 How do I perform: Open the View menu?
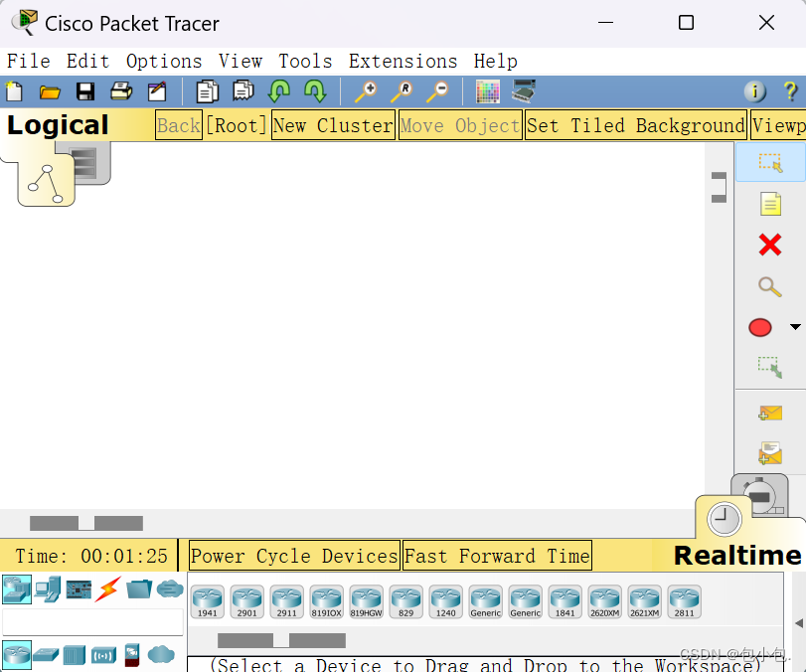point(241,62)
